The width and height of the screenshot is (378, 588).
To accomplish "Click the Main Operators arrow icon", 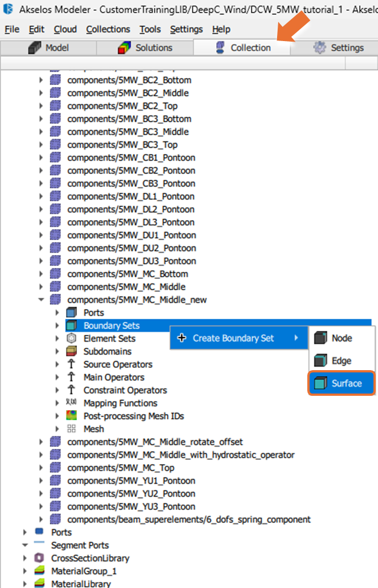I will tap(71, 377).
